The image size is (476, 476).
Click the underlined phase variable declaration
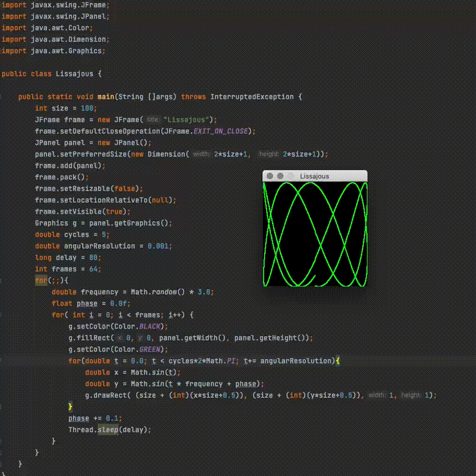86,303
